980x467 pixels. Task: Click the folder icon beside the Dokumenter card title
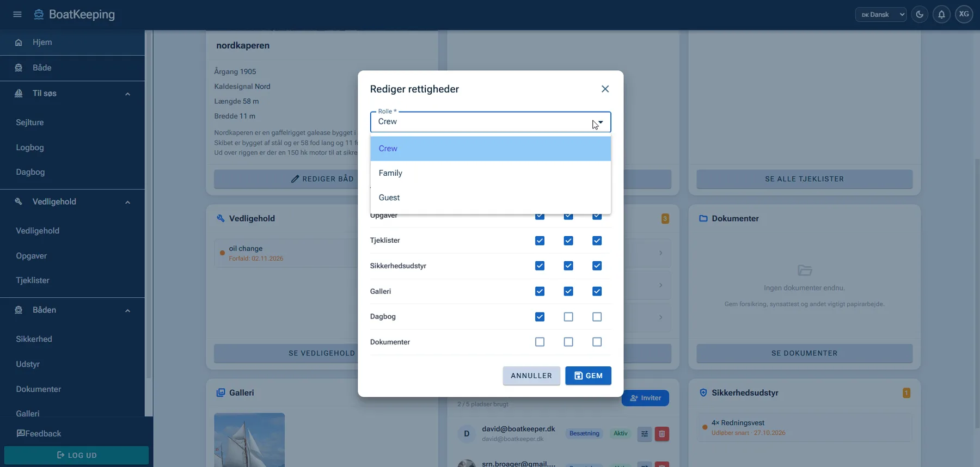click(703, 218)
